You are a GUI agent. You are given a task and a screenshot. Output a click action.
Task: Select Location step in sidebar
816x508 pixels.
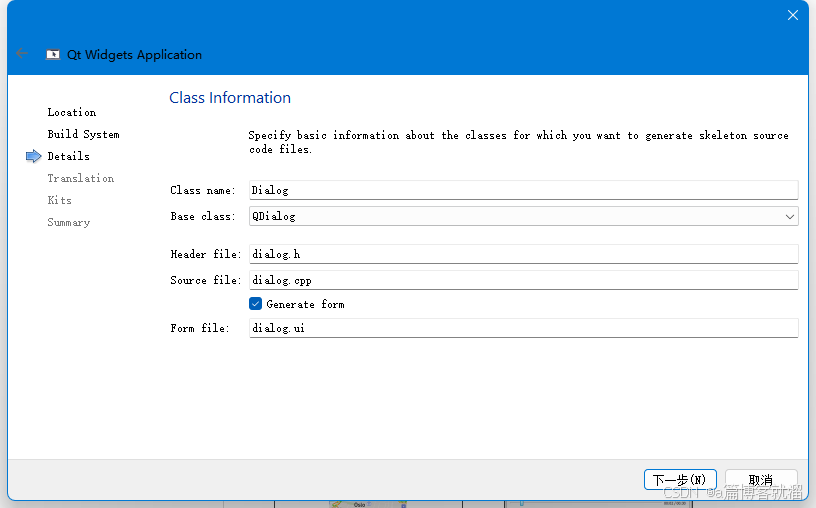point(72,112)
